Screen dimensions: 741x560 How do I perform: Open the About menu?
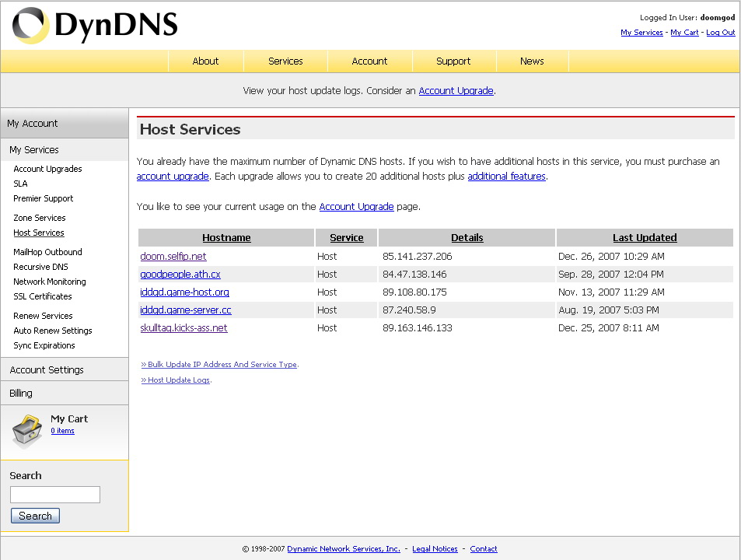coord(205,61)
